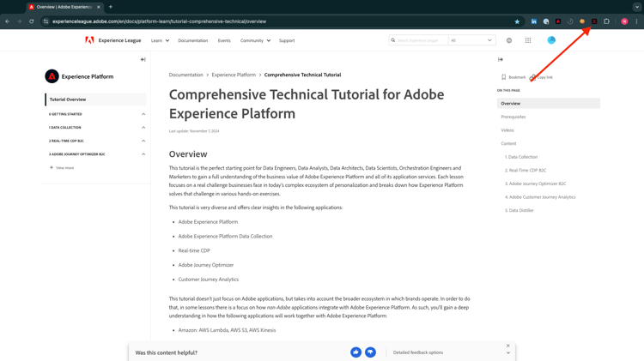Open the Adobe apps grid icon

[x=528, y=40]
